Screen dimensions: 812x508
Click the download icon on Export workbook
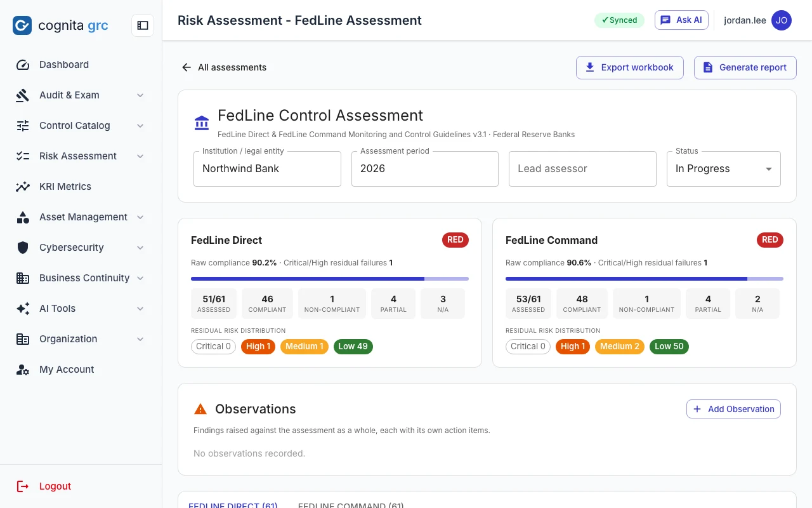tap(590, 67)
